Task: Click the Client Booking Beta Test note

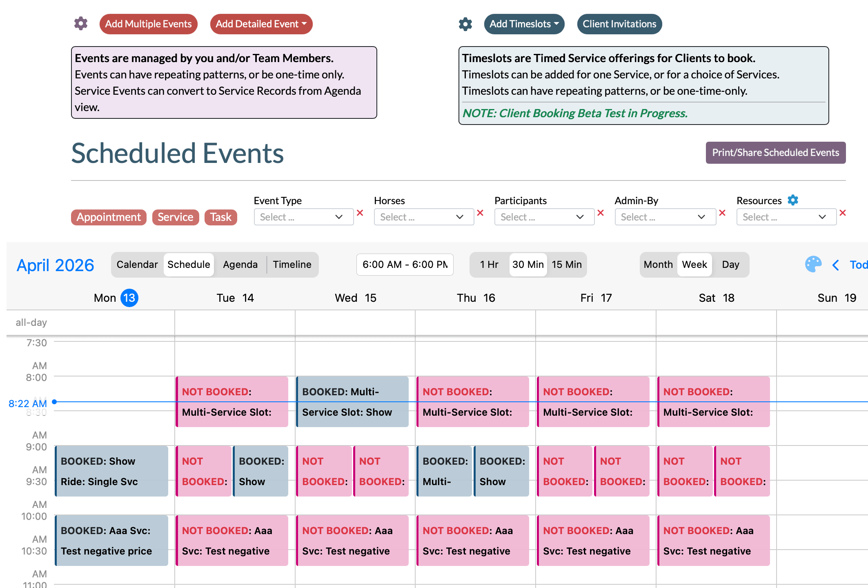Action: point(575,113)
